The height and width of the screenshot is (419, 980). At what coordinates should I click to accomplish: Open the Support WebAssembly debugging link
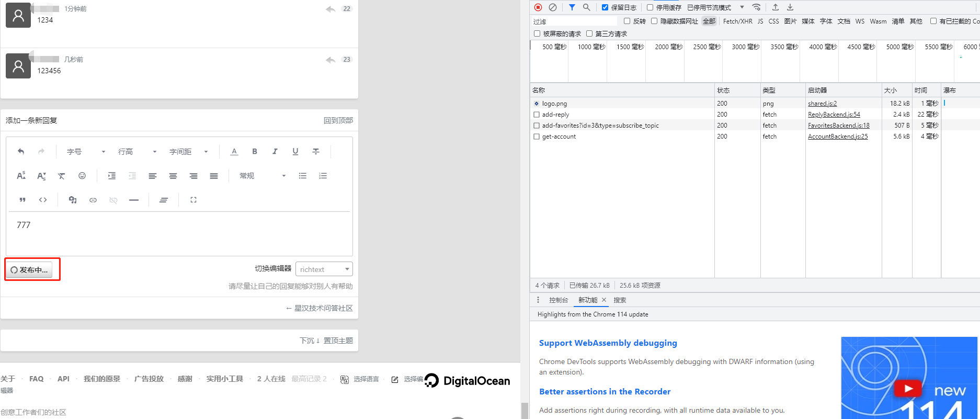pyautogui.click(x=608, y=343)
